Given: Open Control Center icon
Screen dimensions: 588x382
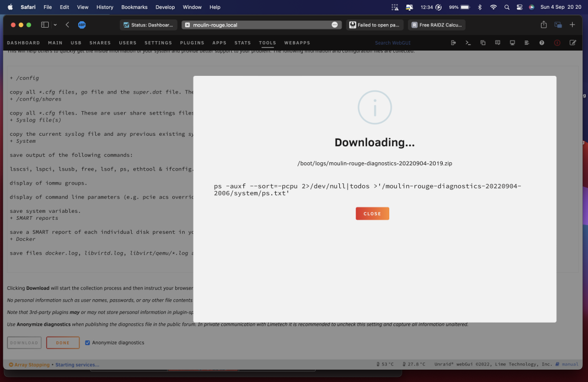Looking at the screenshot, I should [x=519, y=7].
